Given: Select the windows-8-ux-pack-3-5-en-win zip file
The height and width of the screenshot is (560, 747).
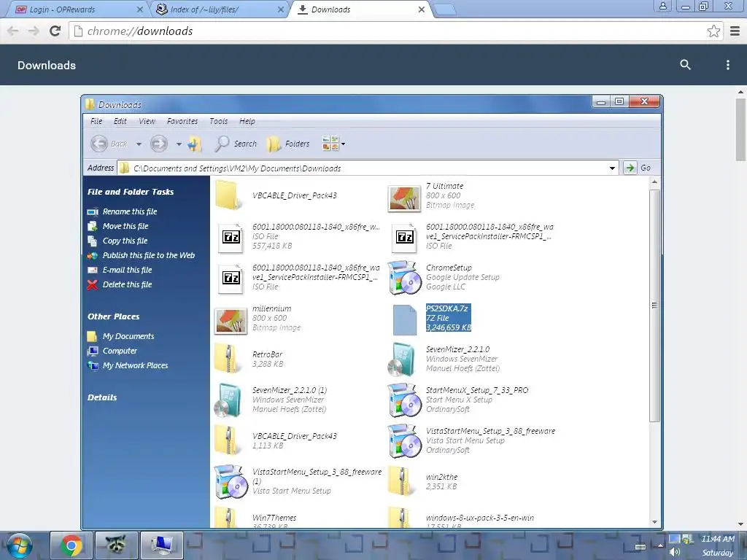Looking at the screenshot, I should (461, 517).
